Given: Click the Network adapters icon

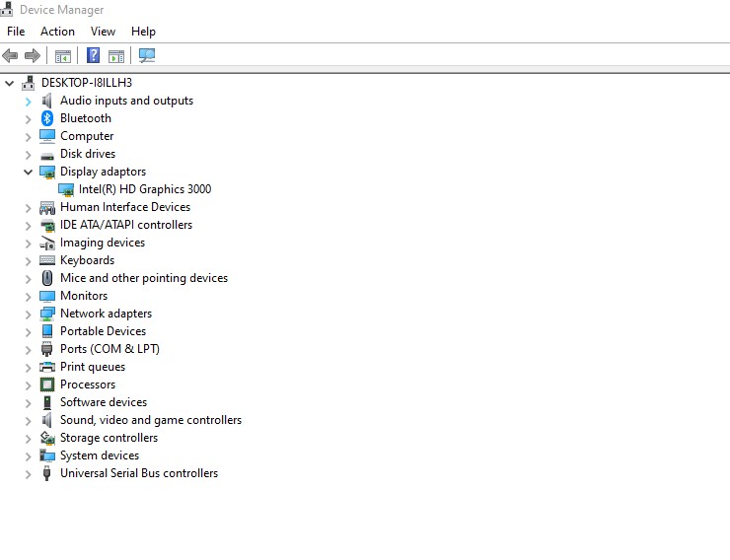Looking at the screenshot, I should coord(47,314).
